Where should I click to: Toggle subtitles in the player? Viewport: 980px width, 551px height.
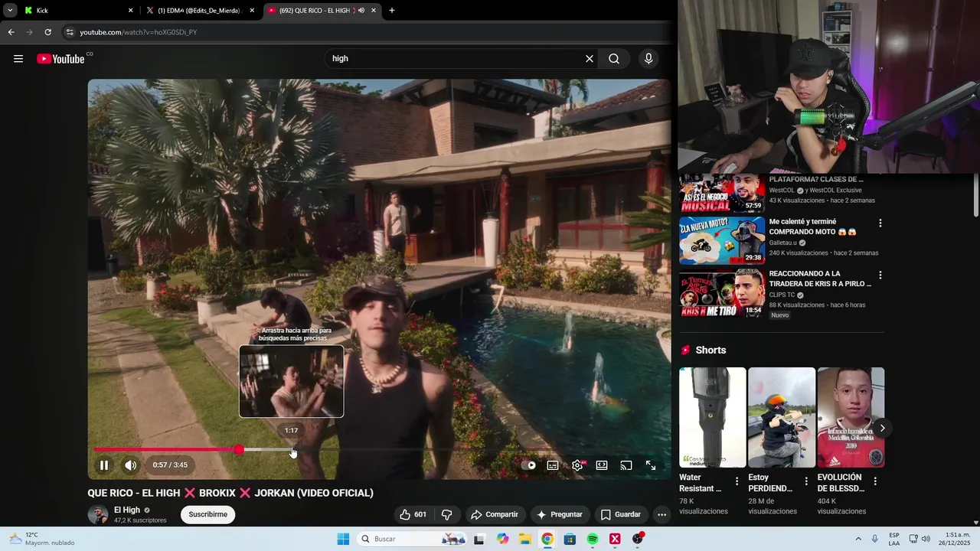click(x=553, y=465)
